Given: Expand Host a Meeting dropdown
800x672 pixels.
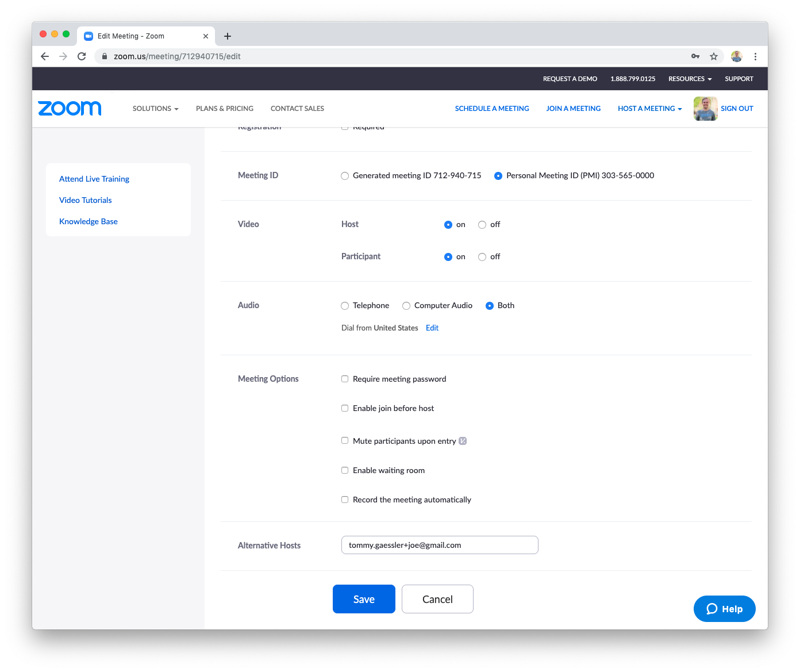Looking at the screenshot, I should (650, 109).
